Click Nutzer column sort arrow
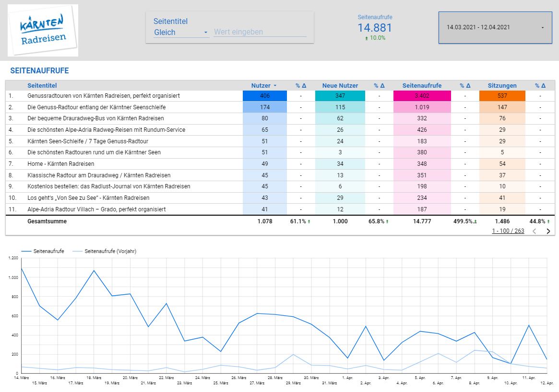This screenshot has height=392, width=559. pyautogui.click(x=275, y=86)
